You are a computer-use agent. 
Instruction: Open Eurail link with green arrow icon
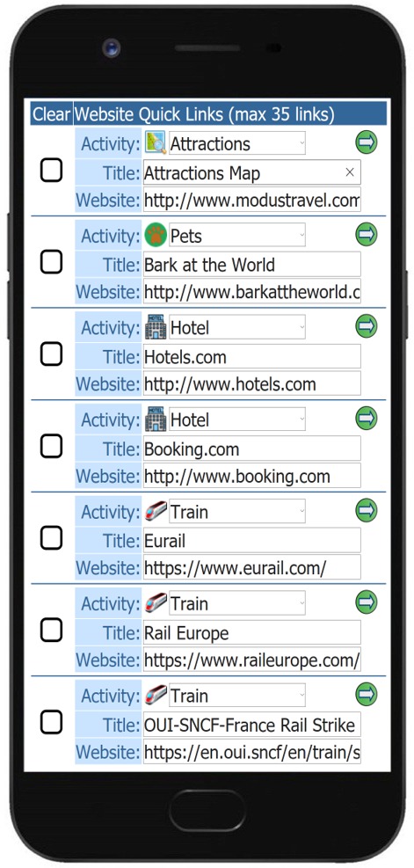point(366,510)
